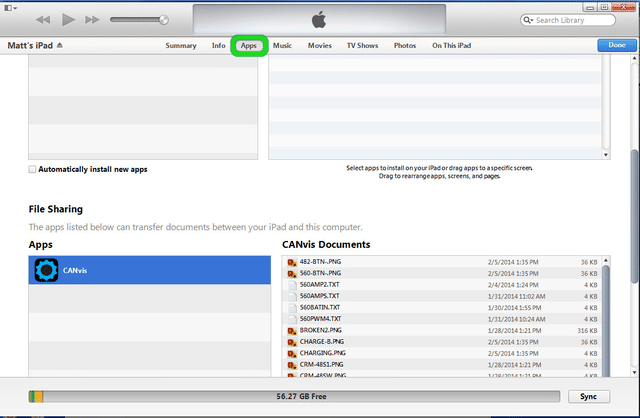Select the 560AMPS.TXT file
Screen dimensions: 640x418
coord(443,296)
